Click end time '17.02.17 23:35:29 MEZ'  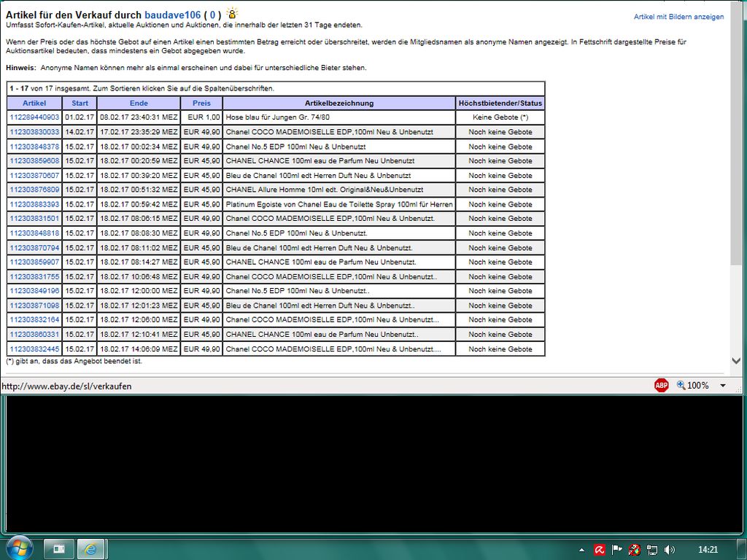[x=139, y=132]
